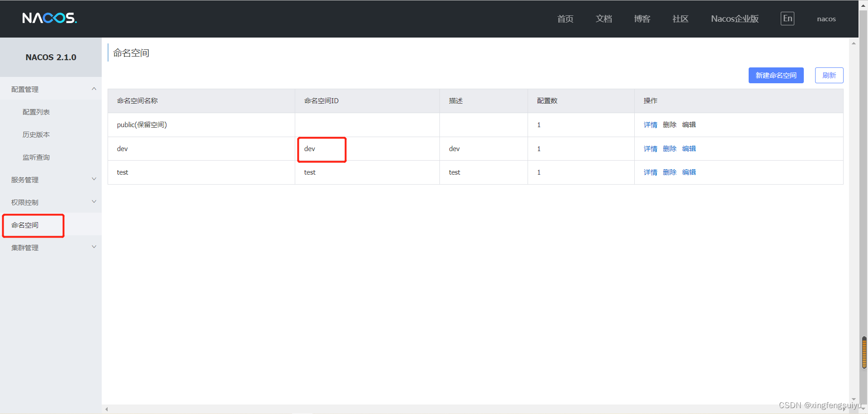
Task: Click the dev namespace ID cell
Action: pyautogui.click(x=367, y=149)
